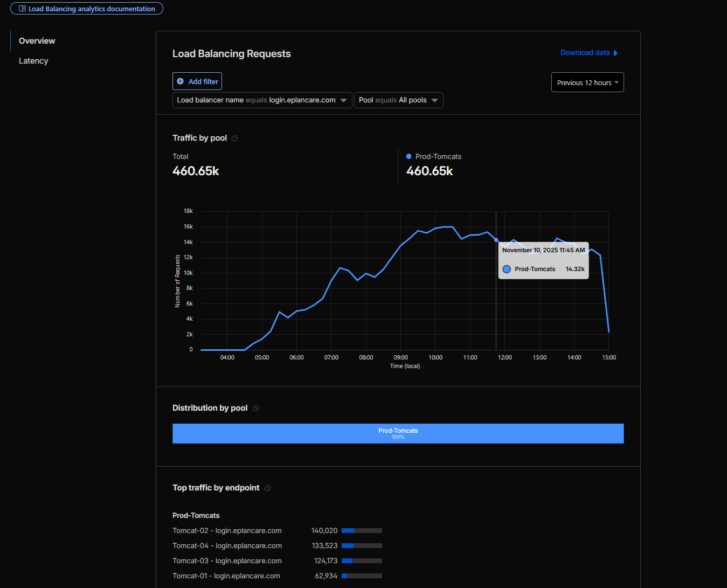Select the Overview tab in the sidebar
The height and width of the screenshot is (588, 727).
click(37, 41)
